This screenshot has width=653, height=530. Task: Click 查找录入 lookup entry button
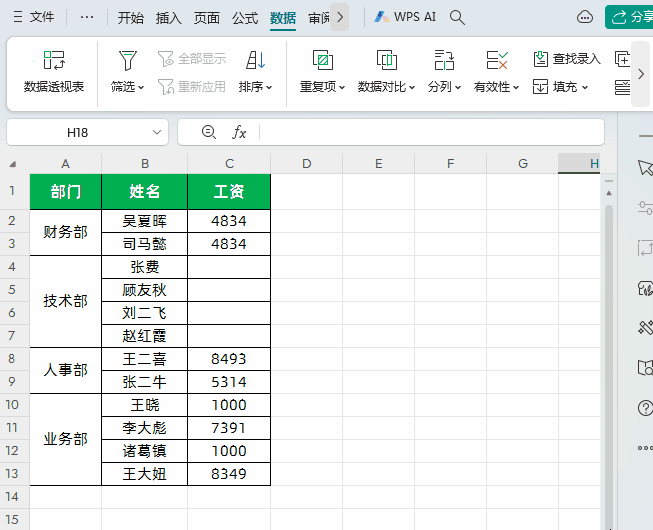[567, 59]
